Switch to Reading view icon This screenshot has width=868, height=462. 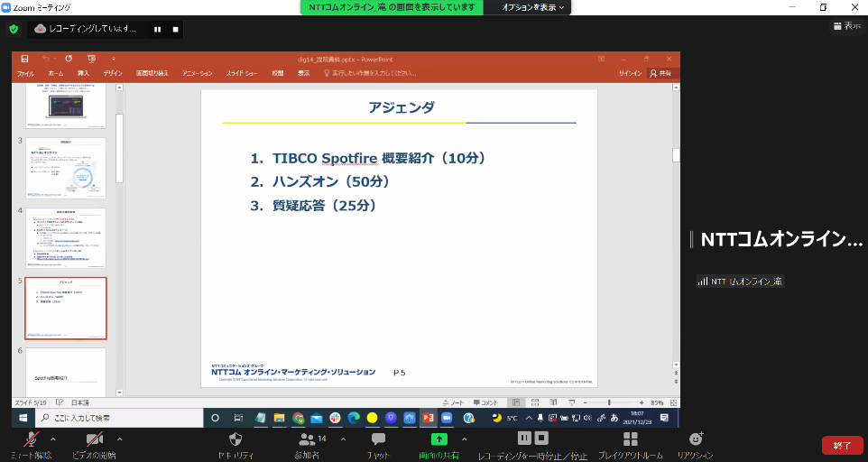pos(553,402)
